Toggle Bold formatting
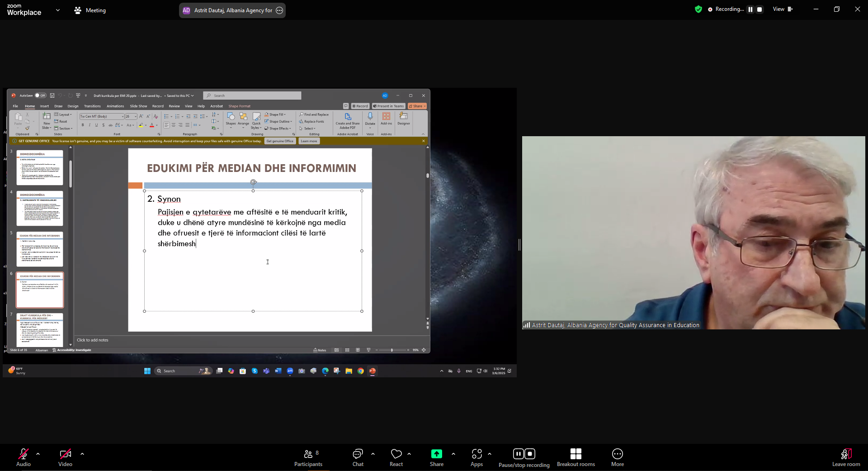The height and width of the screenshot is (471, 868). tap(83, 125)
